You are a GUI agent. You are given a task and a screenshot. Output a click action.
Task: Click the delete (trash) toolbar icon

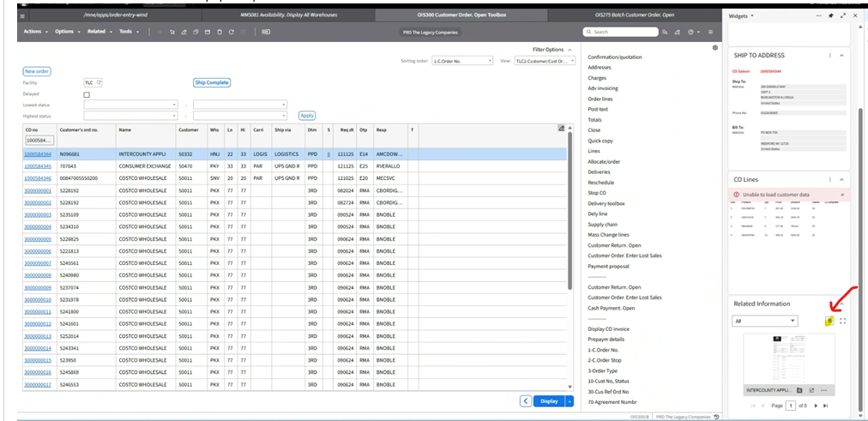pos(220,32)
